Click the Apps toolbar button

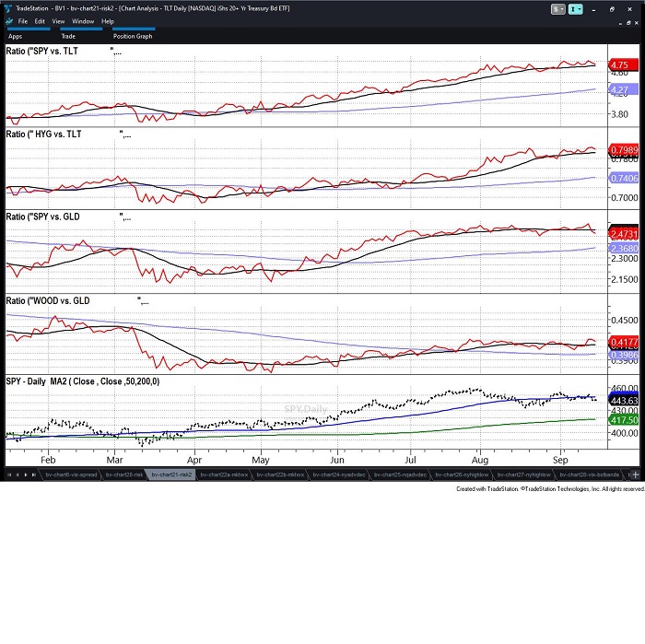pyautogui.click(x=16, y=36)
